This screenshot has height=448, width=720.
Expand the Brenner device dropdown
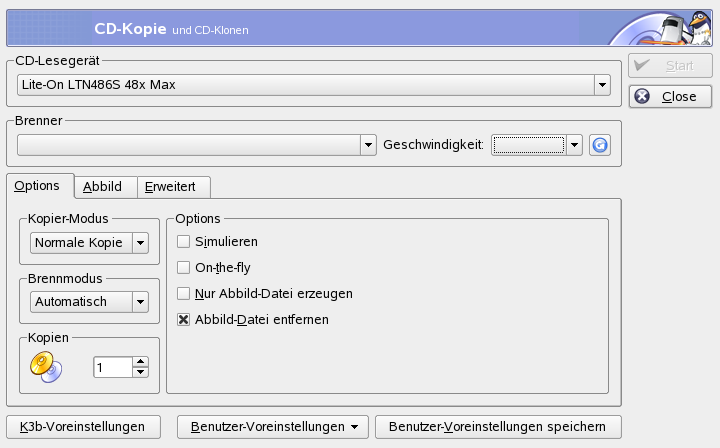(x=368, y=145)
